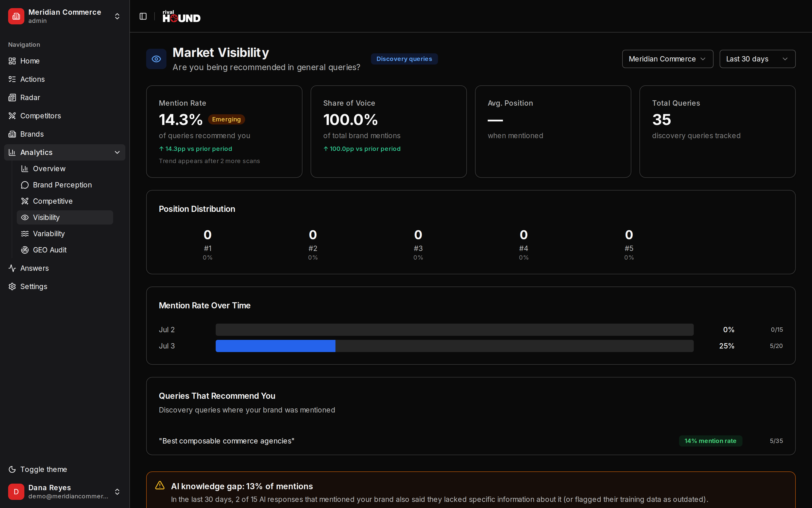
Task: Open the Dana Reyes user menu chevrons
Action: [x=117, y=491]
